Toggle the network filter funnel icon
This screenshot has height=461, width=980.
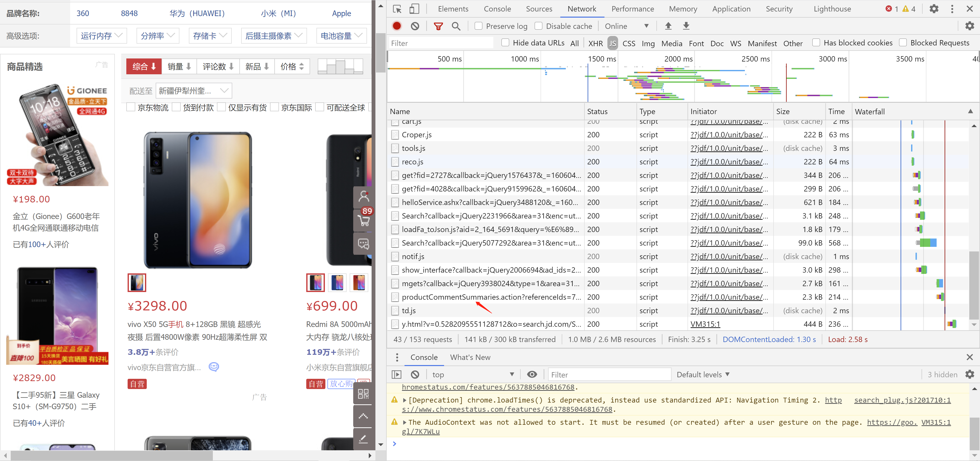(x=438, y=26)
